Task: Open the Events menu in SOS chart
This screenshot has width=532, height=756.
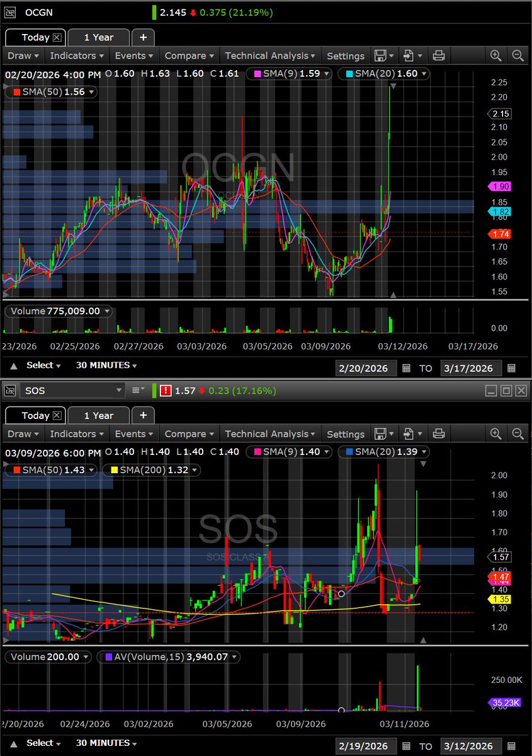Action: [133, 433]
